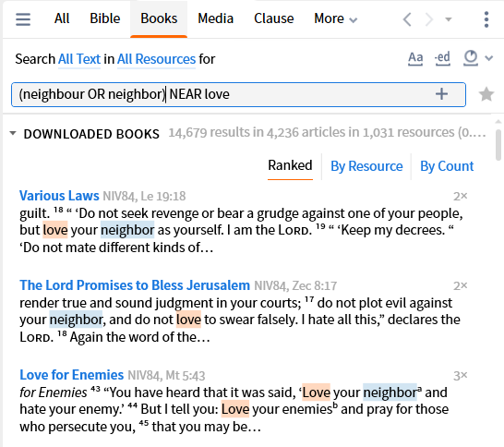This screenshot has width=504, height=447.
Task: Open the hamburger panel menu
Action: (x=23, y=19)
